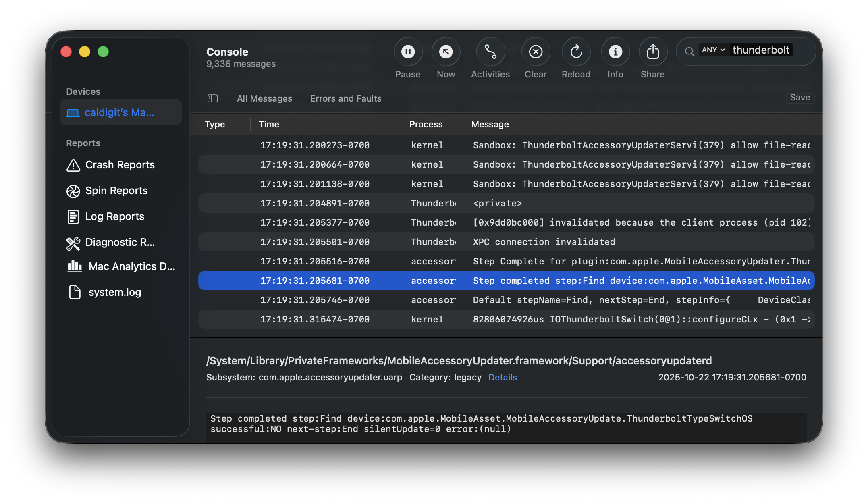
Task: Select the caldigit's Mac device
Action: [119, 112]
